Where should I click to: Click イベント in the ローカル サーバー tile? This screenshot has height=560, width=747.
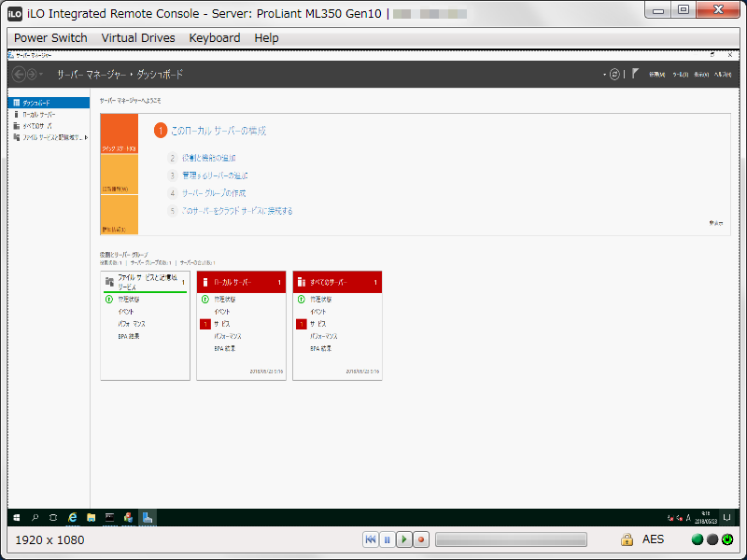coord(222,312)
